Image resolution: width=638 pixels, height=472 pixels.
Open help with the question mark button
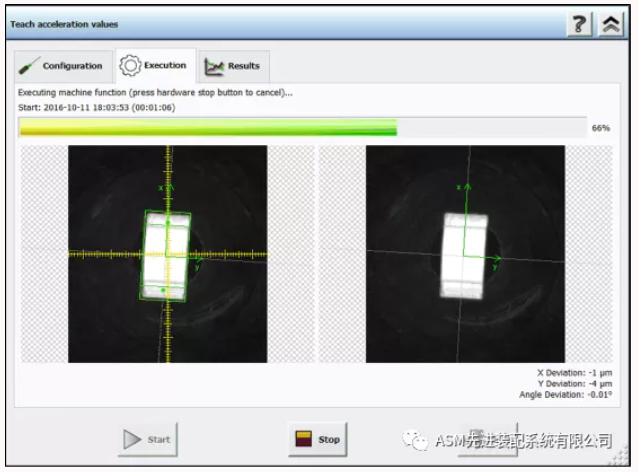pos(579,24)
